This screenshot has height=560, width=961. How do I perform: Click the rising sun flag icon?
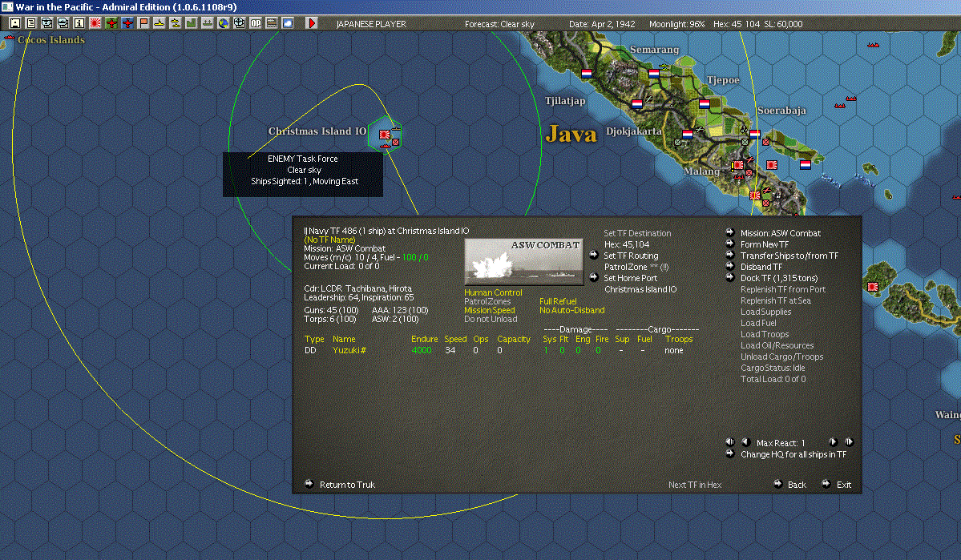tap(95, 23)
